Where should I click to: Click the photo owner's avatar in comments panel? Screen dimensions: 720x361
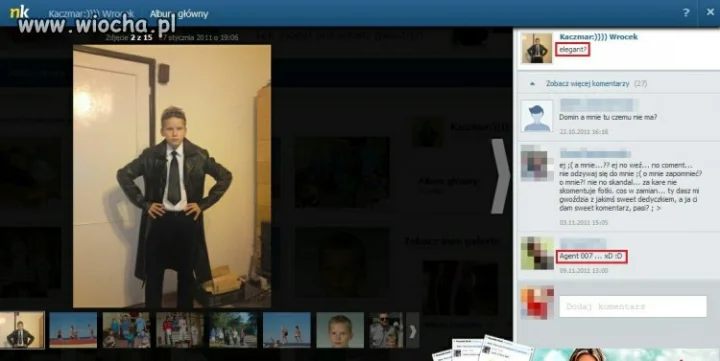click(x=536, y=48)
